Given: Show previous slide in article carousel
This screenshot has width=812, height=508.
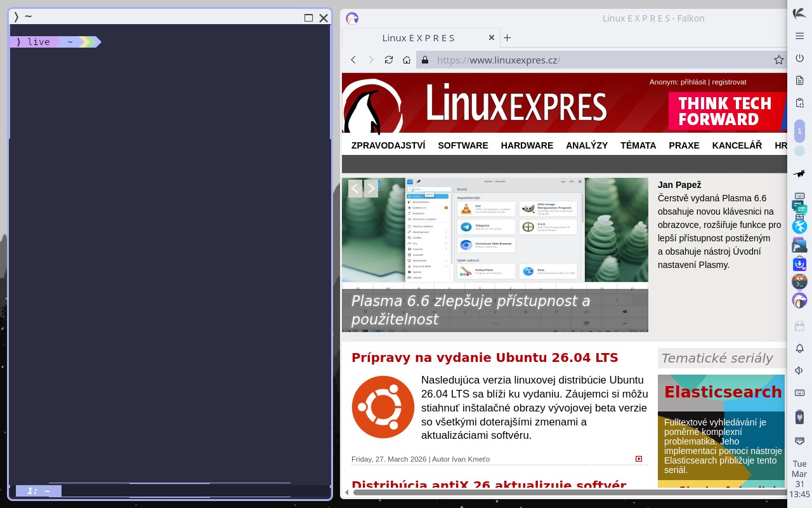Looking at the screenshot, I should pyautogui.click(x=355, y=189).
